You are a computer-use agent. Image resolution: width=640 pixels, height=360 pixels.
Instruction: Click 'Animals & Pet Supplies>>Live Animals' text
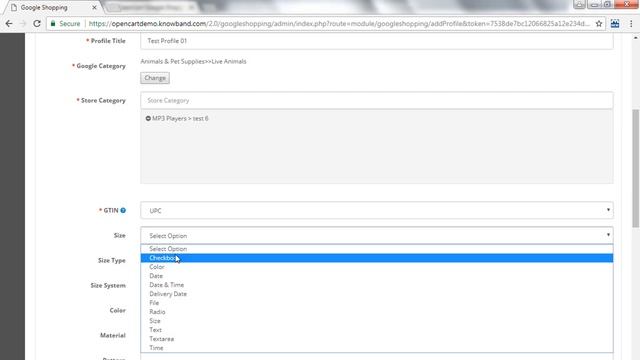(193, 62)
